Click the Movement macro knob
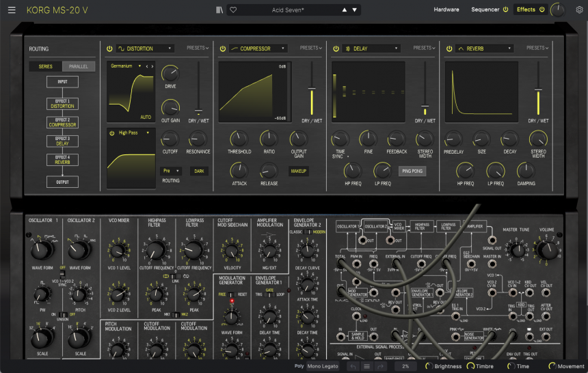Viewport: 588px width, 373px height. (x=552, y=366)
